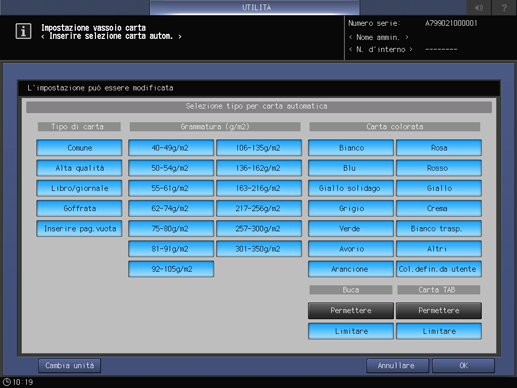This screenshot has width=517, height=388.
Task: Choose Rosa colored paper
Action: [439, 148]
